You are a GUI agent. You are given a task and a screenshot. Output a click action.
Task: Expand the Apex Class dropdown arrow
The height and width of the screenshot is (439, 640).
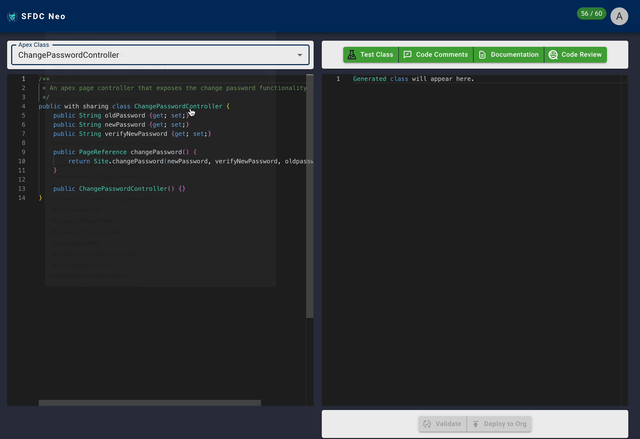click(x=300, y=55)
